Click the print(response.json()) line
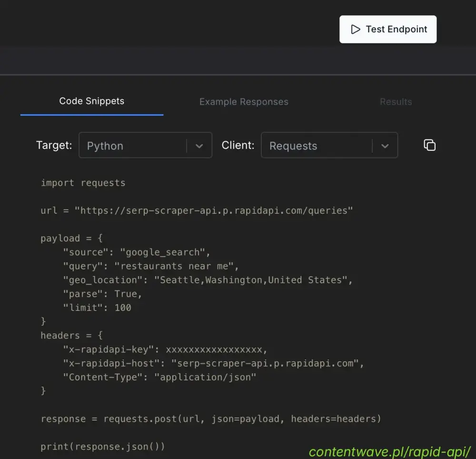Screen dimensions: 476x459 (x=102, y=447)
